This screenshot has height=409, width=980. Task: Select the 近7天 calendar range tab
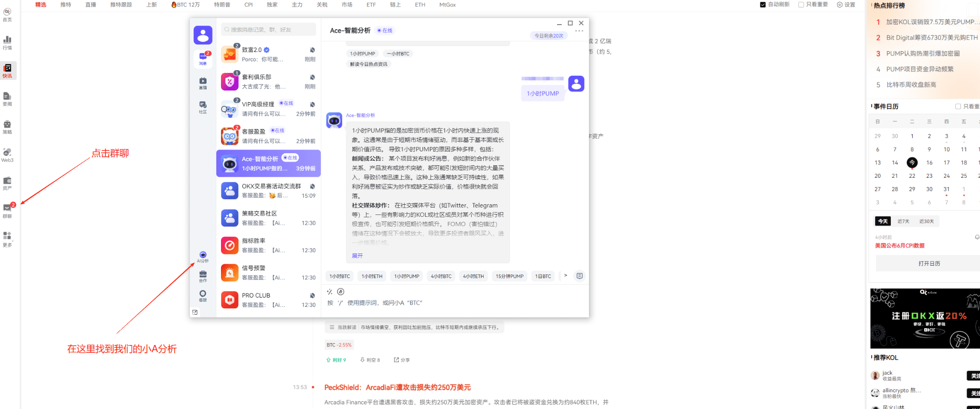[x=903, y=221]
